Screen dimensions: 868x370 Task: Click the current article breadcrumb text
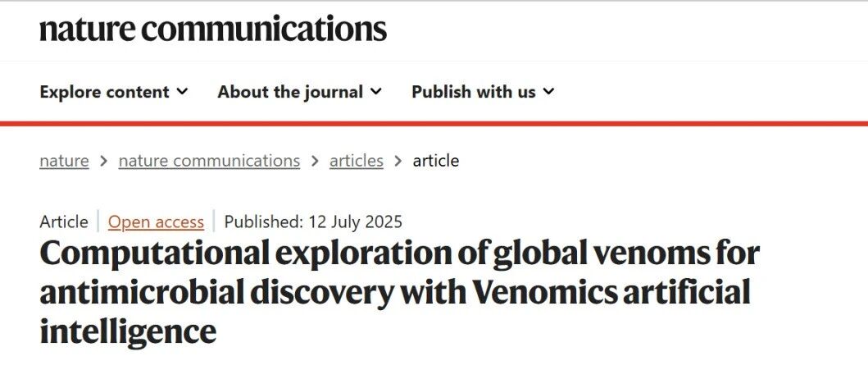click(436, 161)
